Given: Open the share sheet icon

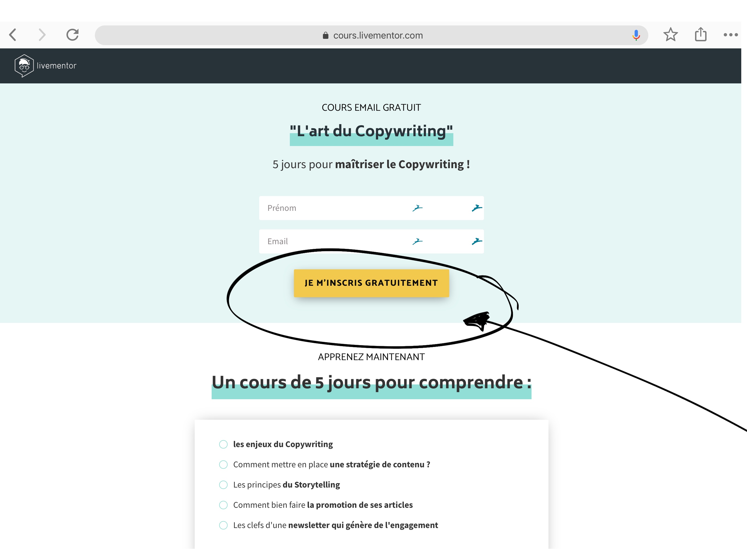Looking at the screenshot, I should coord(701,34).
